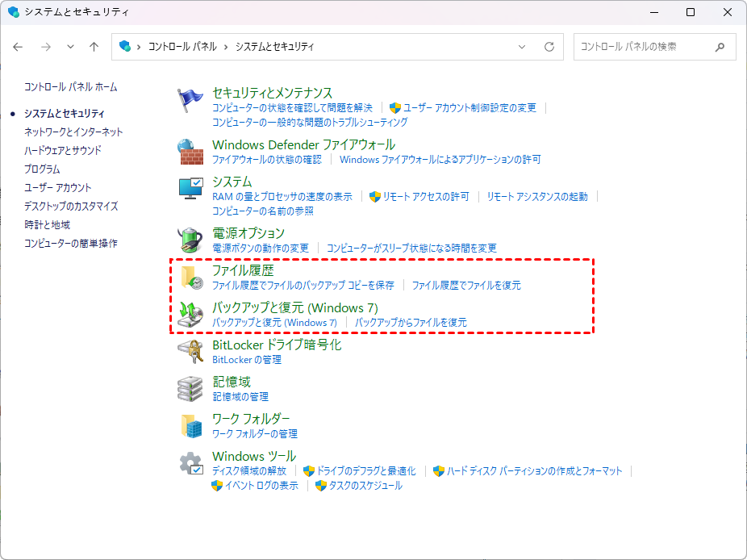Image resolution: width=747 pixels, height=560 pixels.
Task: Click the Work Folders icon
Action: coord(190,426)
